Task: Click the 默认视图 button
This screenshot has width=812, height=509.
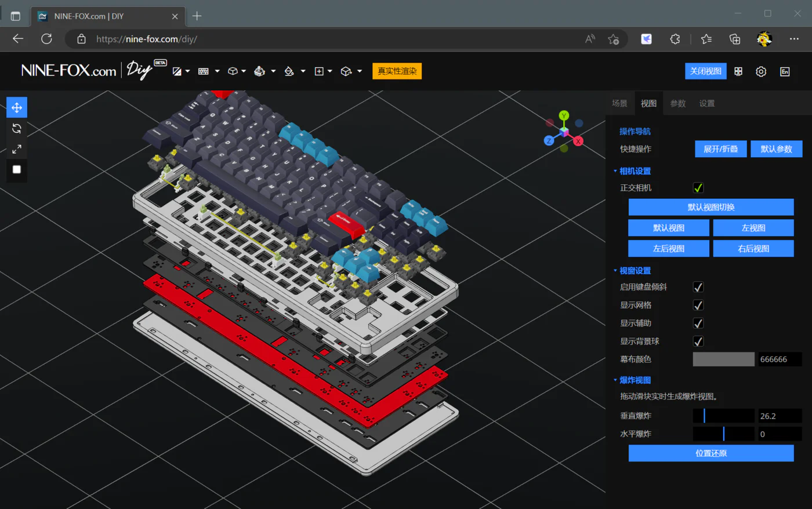Action: point(669,228)
